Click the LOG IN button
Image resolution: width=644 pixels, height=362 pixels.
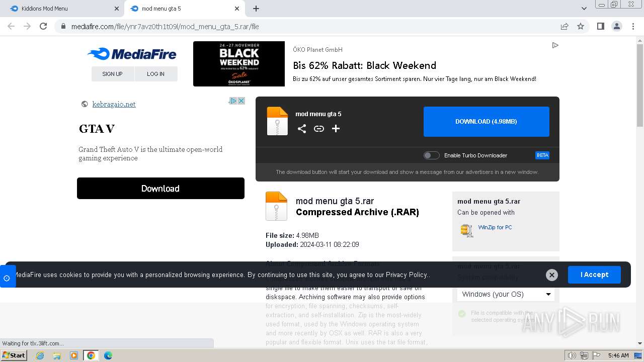click(156, 74)
